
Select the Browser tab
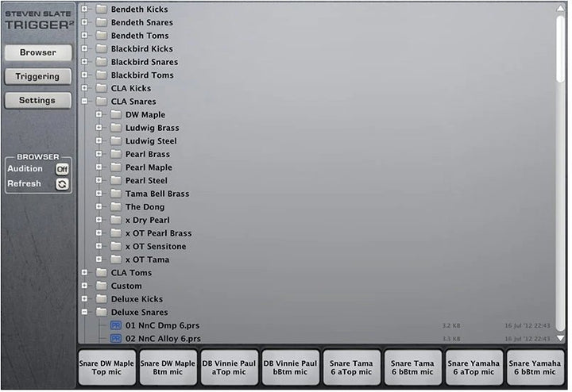click(37, 52)
